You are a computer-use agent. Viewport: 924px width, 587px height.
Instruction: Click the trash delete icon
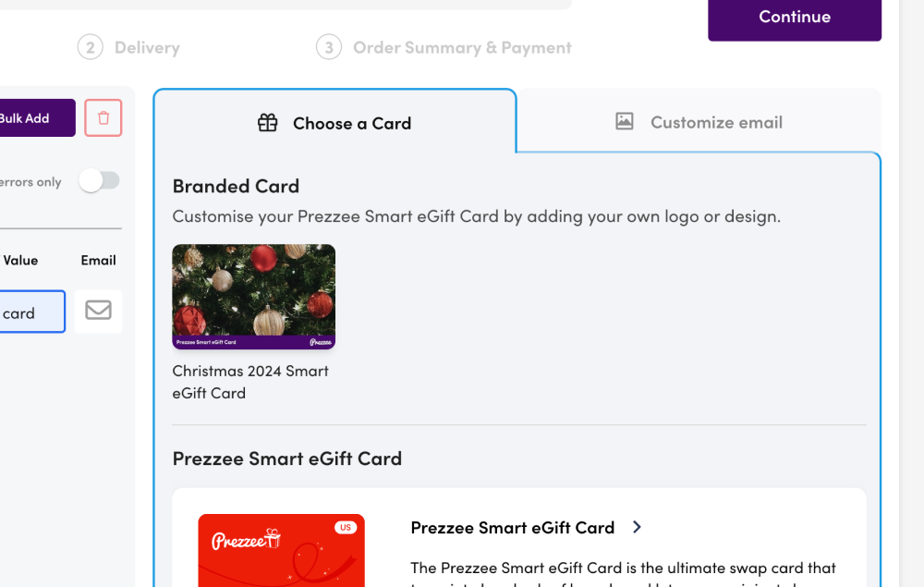(103, 117)
